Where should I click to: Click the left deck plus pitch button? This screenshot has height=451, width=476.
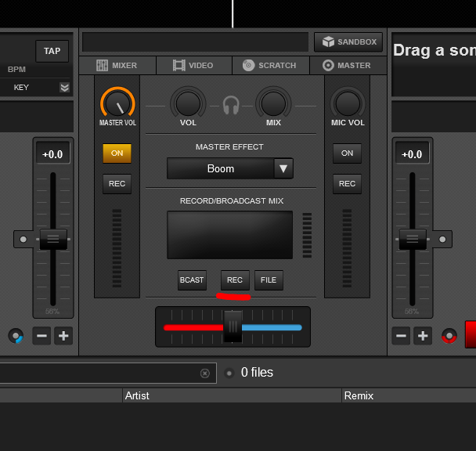[63, 336]
